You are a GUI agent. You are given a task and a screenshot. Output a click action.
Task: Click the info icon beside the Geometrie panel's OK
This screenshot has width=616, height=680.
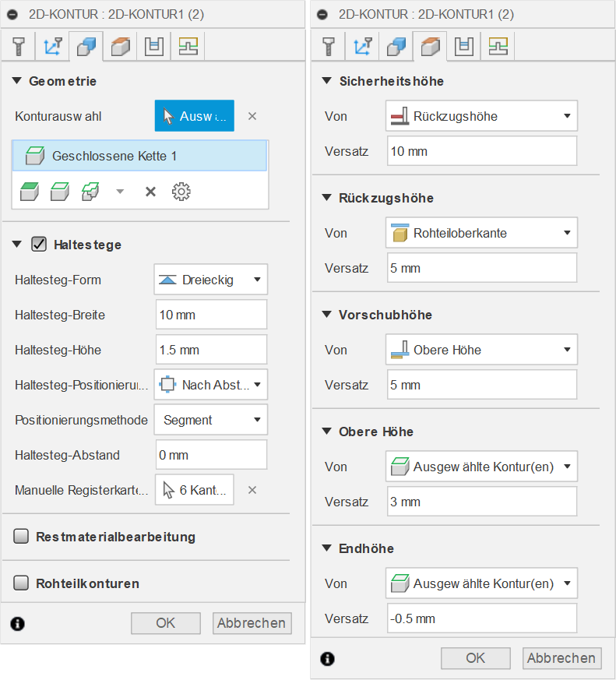[x=17, y=623]
